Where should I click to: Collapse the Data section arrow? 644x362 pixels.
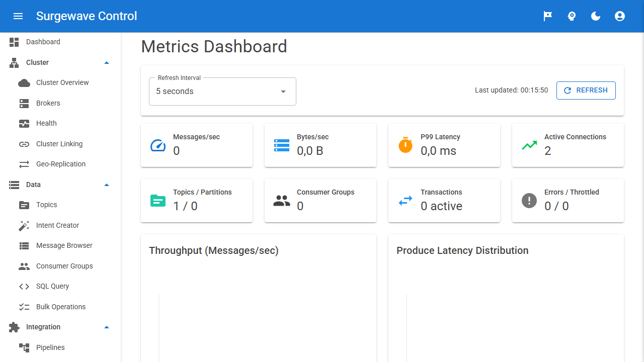(x=106, y=185)
